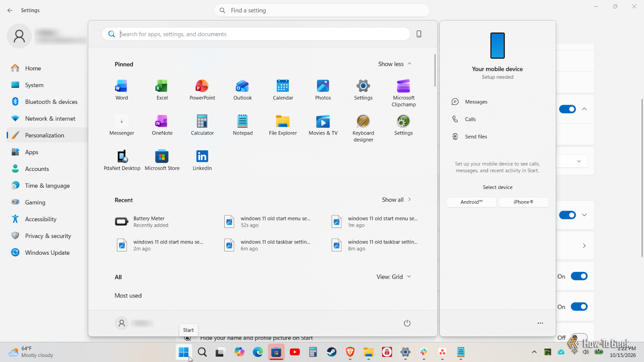Turn off the Settings toggle beside the upward chevron
The image size is (644, 362).
click(568, 109)
